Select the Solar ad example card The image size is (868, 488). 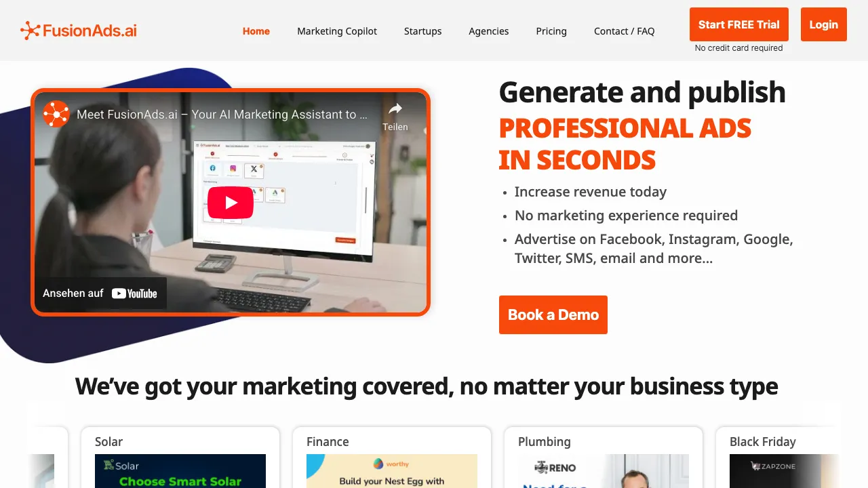[x=180, y=457]
